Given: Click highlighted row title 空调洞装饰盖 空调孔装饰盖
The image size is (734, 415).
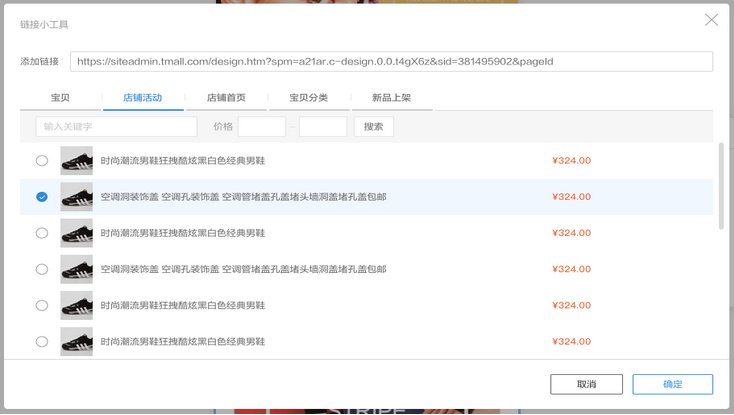Looking at the screenshot, I should (243, 197).
